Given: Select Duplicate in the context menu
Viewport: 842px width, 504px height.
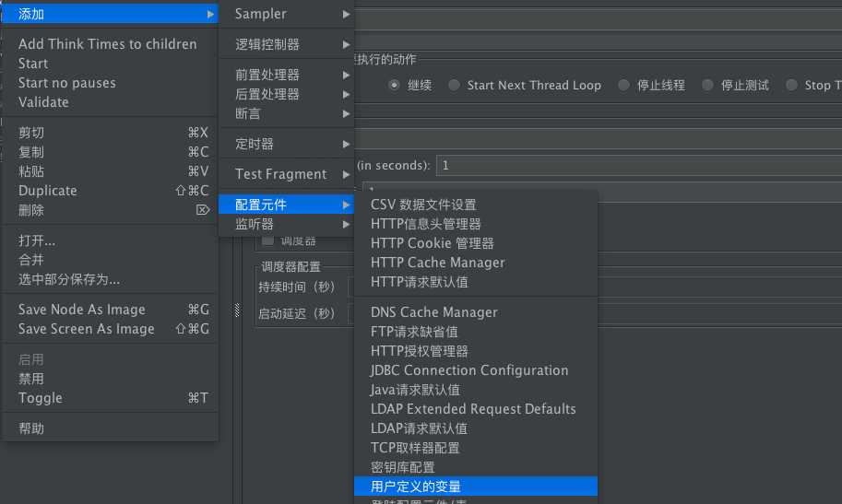Looking at the screenshot, I should (110, 191).
